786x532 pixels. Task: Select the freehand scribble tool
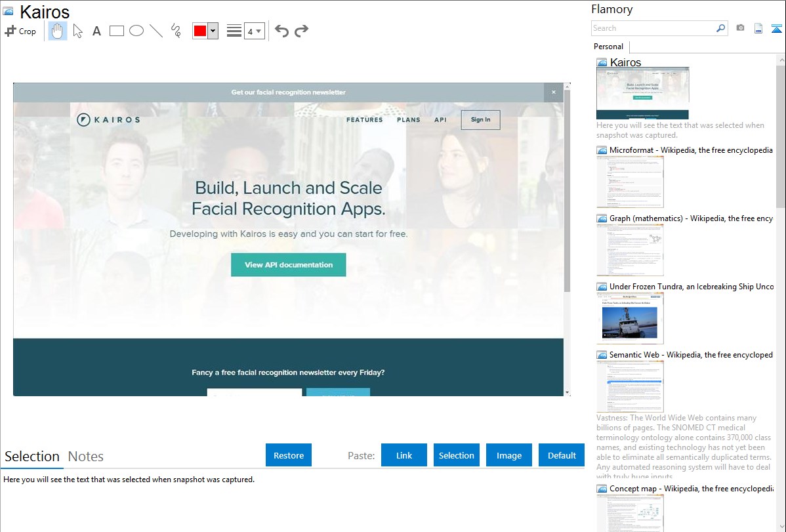pos(176,31)
